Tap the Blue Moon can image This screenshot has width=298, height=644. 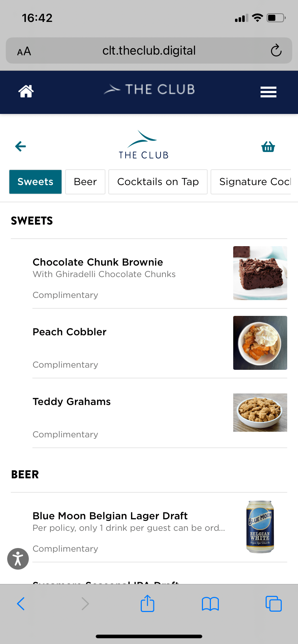click(x=260, y=527)
